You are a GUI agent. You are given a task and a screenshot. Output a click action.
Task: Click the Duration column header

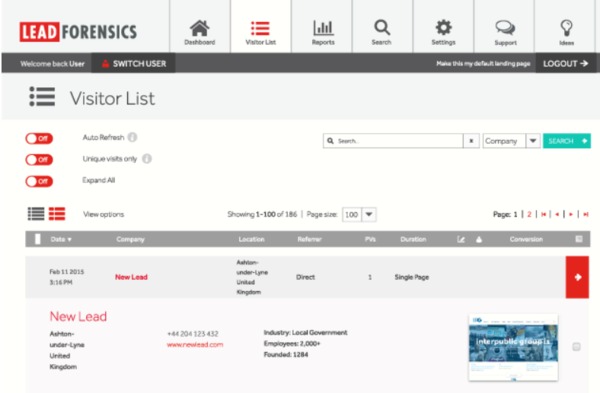click(x=413, y=239)
